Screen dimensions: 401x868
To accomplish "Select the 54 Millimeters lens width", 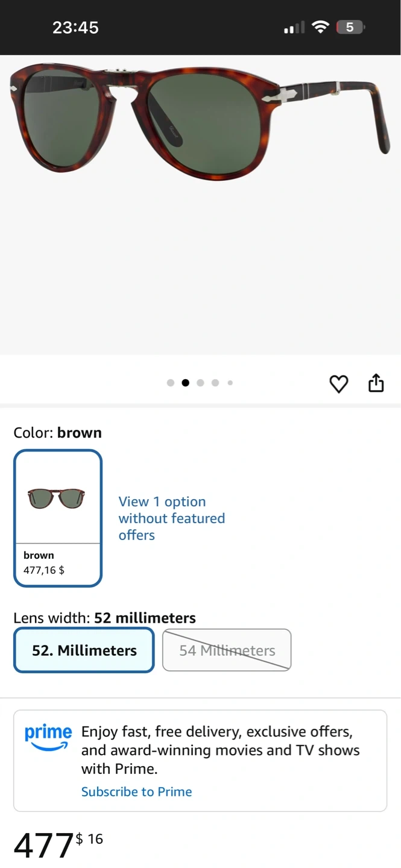I will coord(227,650).
